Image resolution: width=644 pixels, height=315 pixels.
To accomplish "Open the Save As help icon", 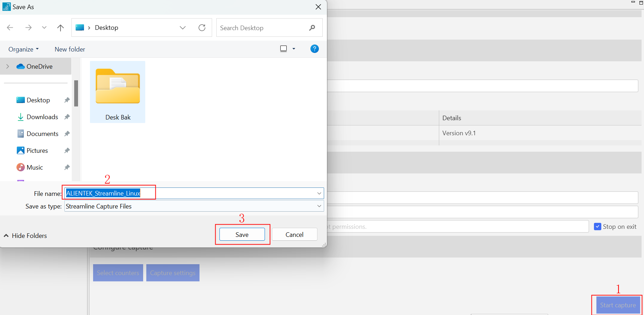I will [x=314, y=49].
